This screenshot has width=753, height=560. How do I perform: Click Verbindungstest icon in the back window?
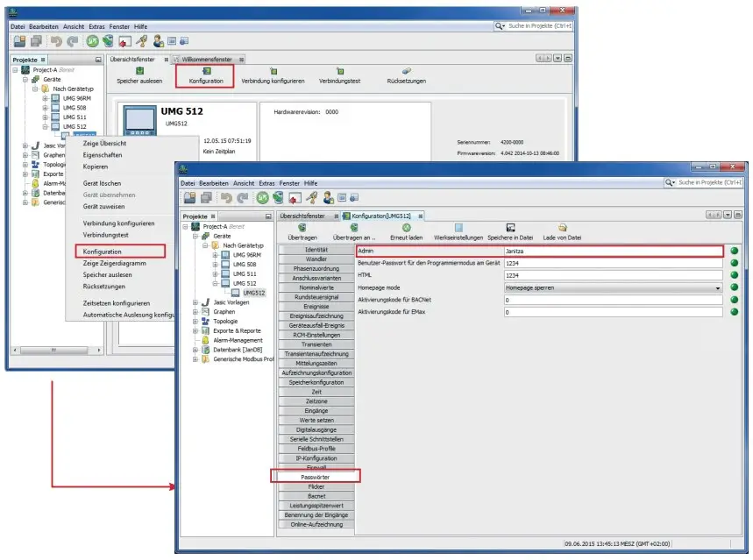pos(339,71)
